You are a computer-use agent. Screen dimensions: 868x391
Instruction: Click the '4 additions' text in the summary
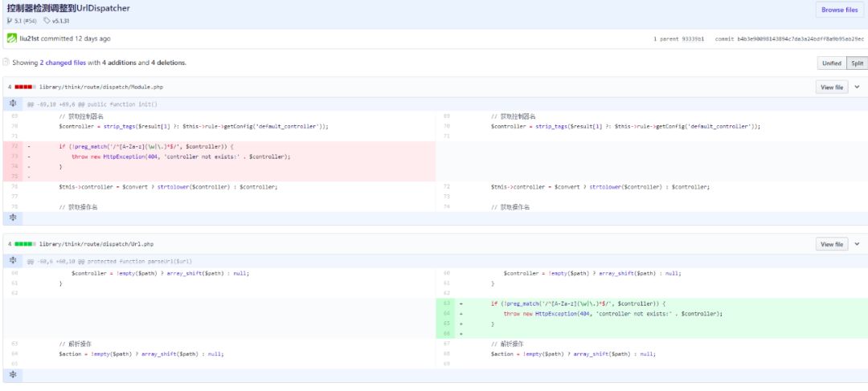coord(119,63)
